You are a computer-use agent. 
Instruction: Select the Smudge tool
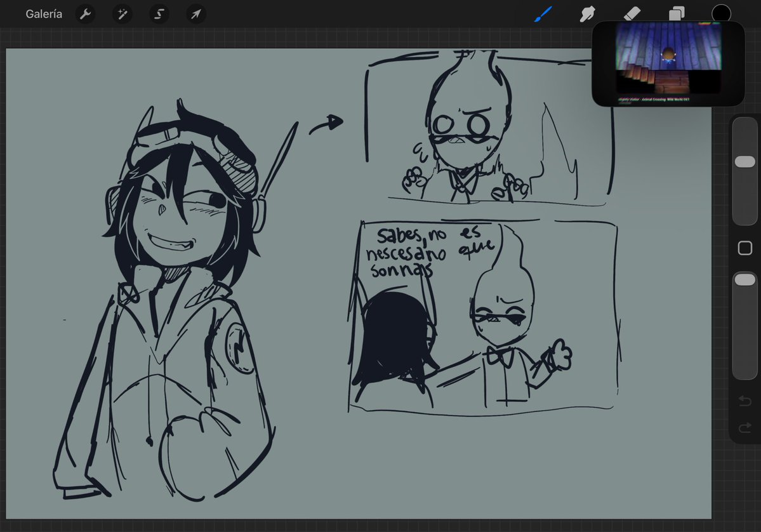587,13
